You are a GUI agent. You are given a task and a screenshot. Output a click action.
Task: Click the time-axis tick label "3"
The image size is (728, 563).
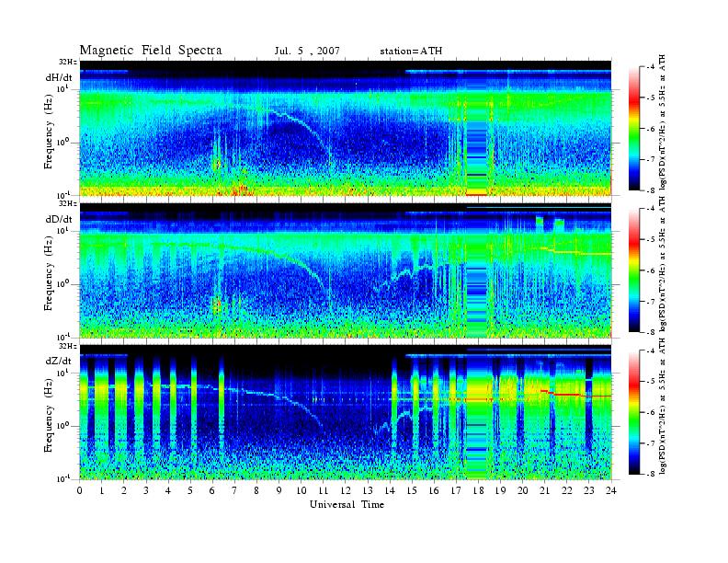(146, 490)
